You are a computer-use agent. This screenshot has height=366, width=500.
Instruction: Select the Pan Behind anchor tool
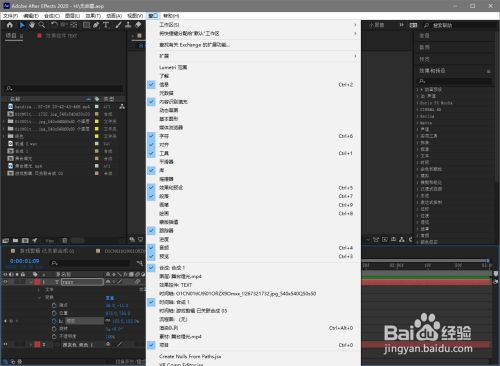click(x=74, y=25)
